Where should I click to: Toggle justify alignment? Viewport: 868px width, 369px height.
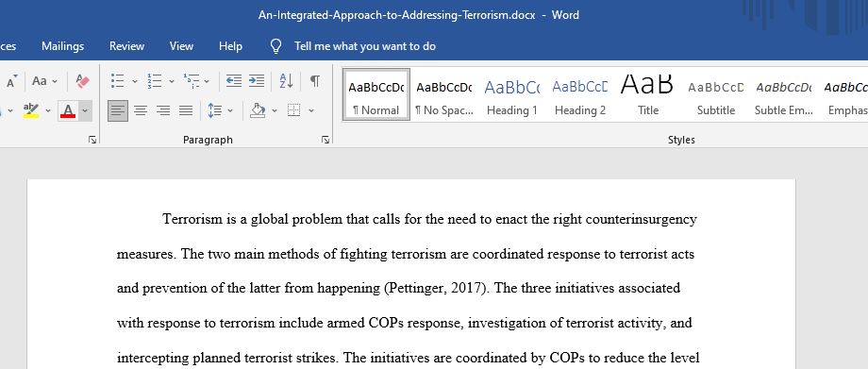tap(186, 110)
